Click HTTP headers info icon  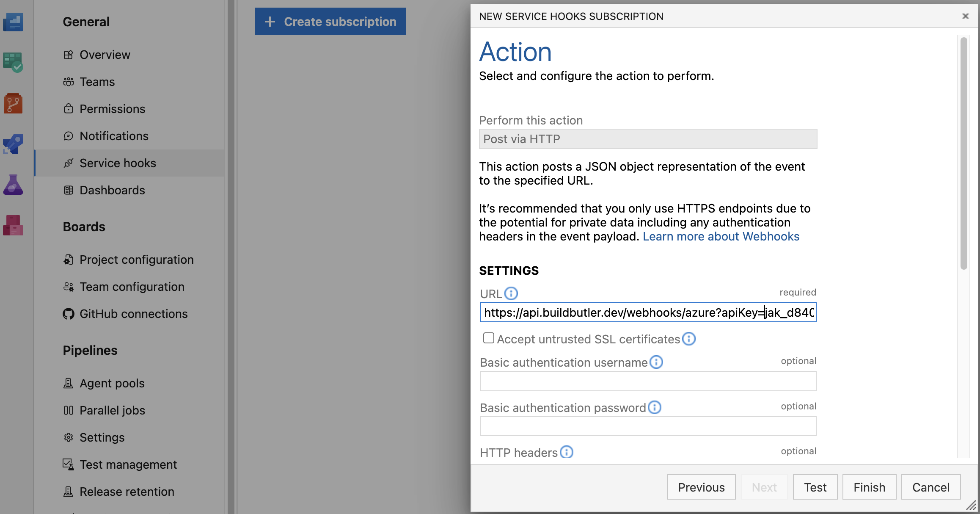tap(567, 452)
